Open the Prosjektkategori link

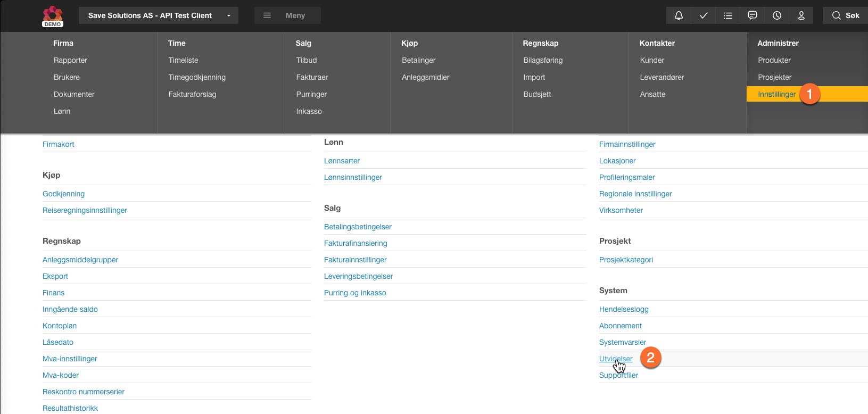tap(626, 260)
